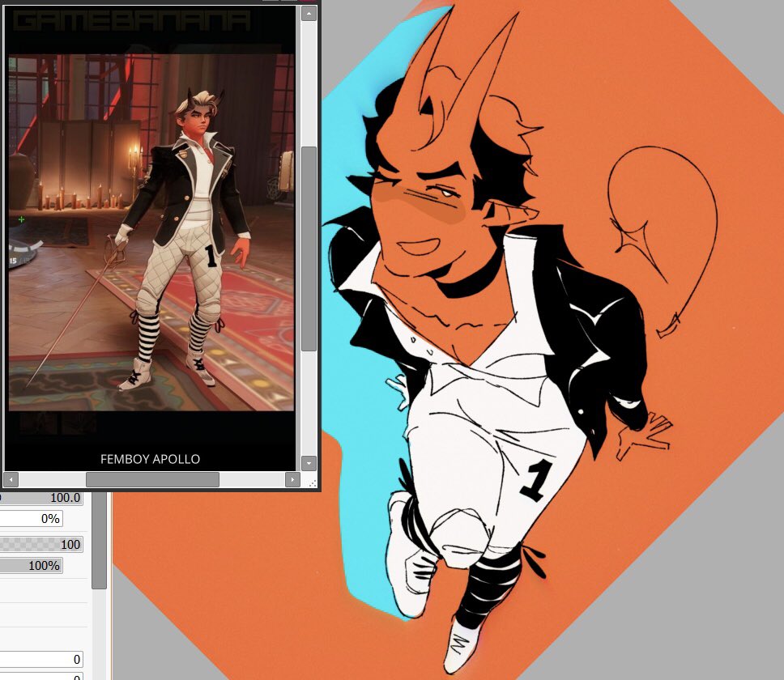Click the number 1 on the drawn character's pants
This screenshot has width=784, height=680.
(x=536, y=481)
